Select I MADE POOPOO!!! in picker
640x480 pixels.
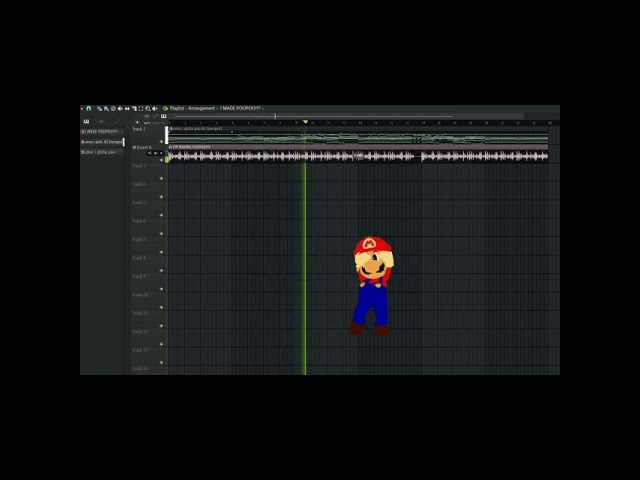click(x=102, y=132)
